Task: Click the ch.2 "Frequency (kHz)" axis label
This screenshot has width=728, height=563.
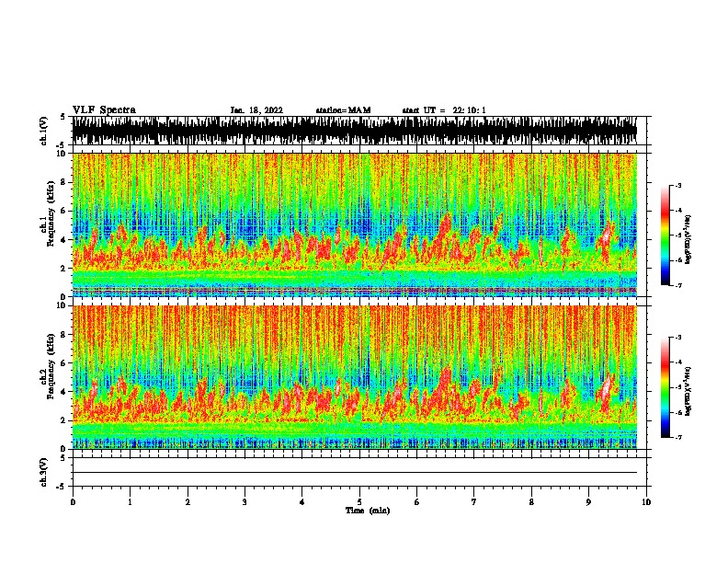Action: [51, 366]
